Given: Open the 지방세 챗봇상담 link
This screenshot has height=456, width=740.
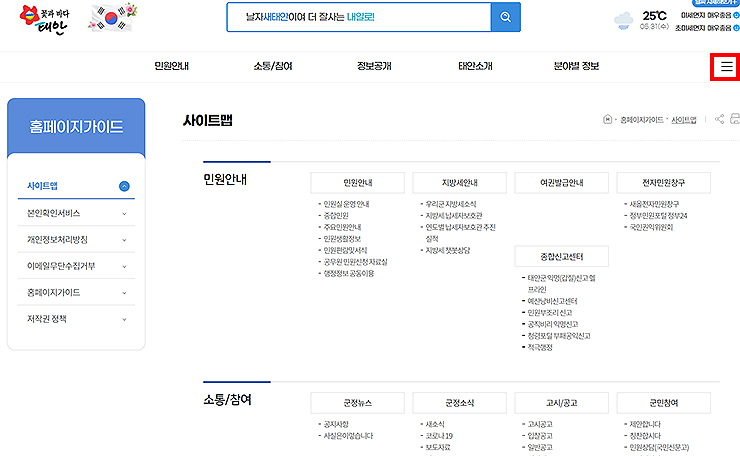Looking at the screenshot, I should click(x=448, y=251).
